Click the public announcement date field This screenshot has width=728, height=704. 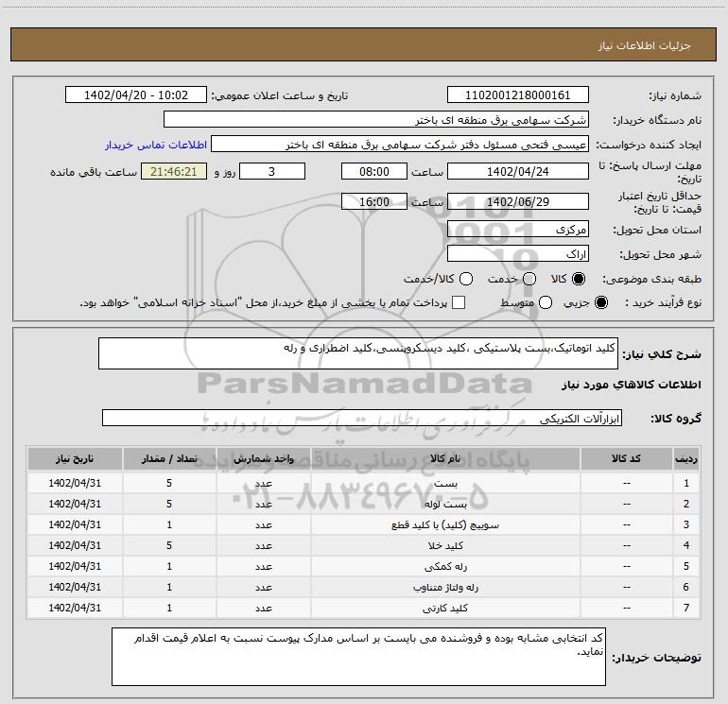pos(136,95)
